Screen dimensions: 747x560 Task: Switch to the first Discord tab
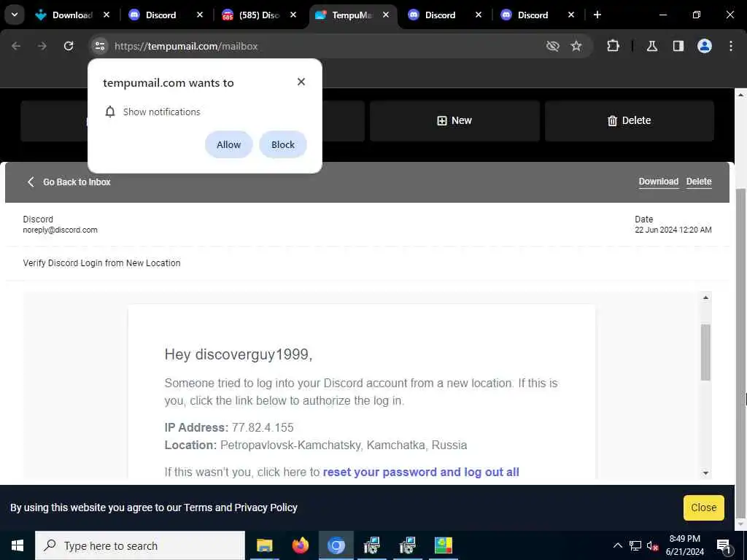[160, 15]
